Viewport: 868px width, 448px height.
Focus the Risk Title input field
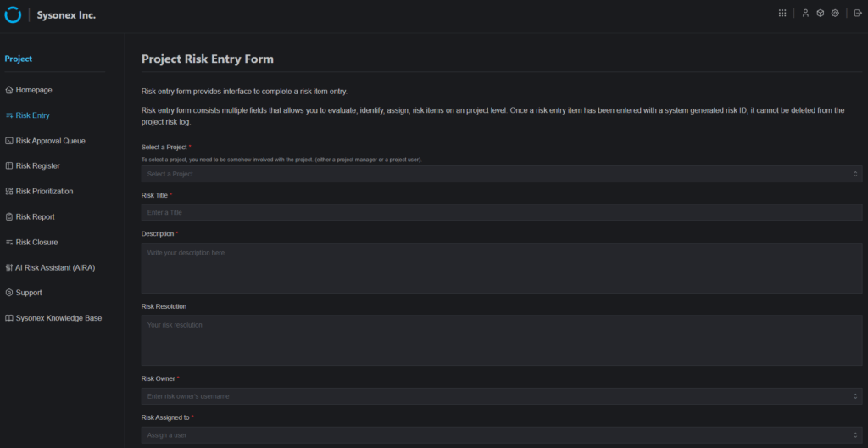click(x=501, y=212)
